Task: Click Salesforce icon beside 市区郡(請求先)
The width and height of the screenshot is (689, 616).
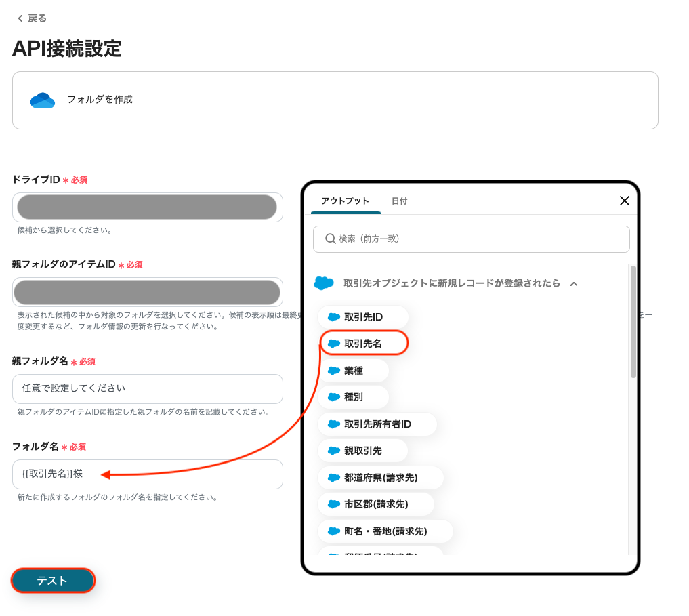Action: [334, 504]
